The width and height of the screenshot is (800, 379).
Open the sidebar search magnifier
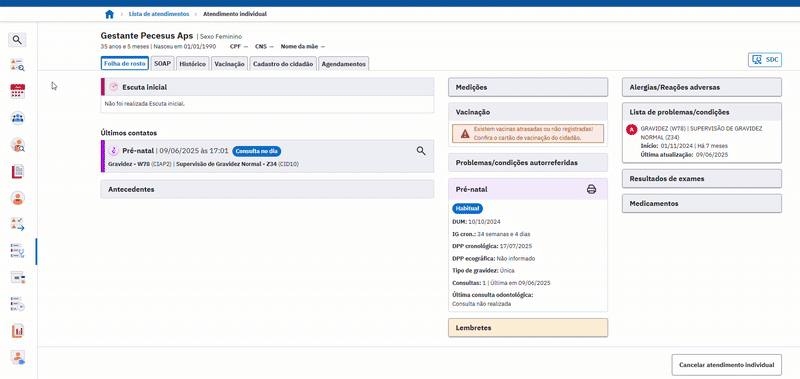click(17, 40)
